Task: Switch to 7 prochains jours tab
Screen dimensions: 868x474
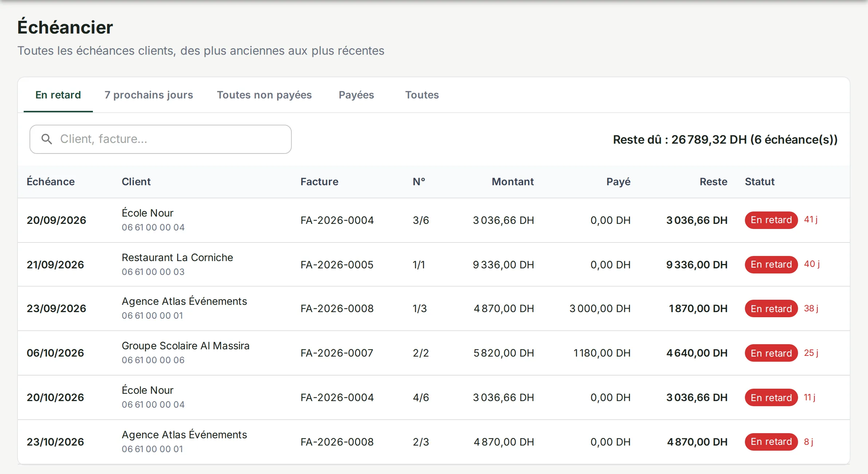Action: tap(149, 95)
